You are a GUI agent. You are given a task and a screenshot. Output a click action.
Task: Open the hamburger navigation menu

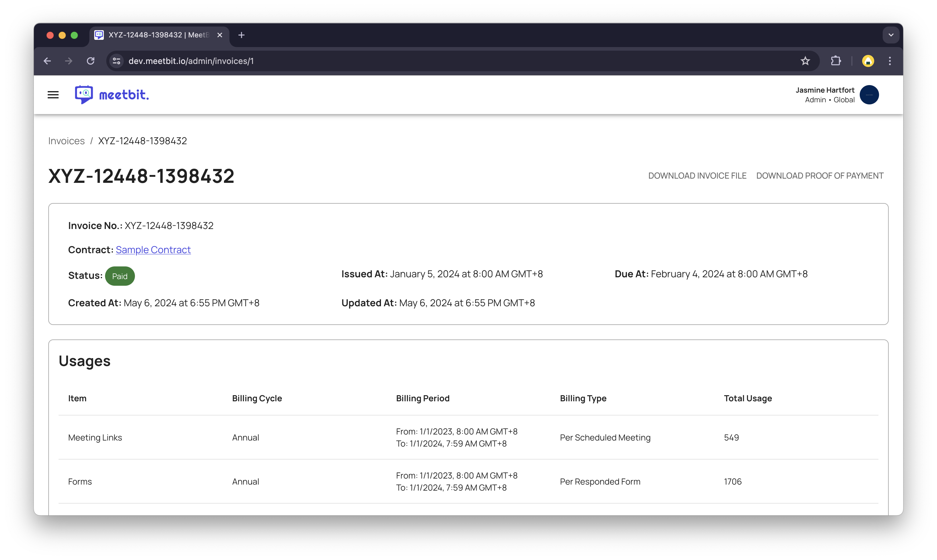coord(53,95)
